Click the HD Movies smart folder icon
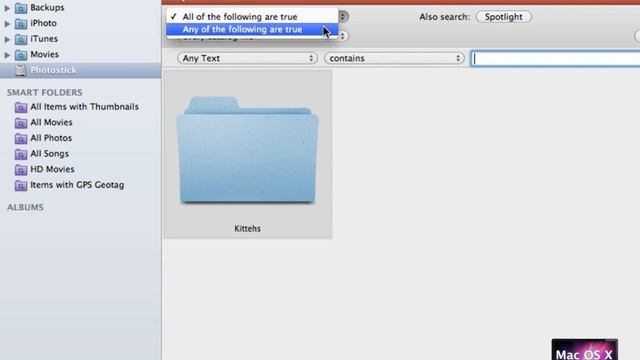Screen dimensions: 640x360 click(21, 170)
